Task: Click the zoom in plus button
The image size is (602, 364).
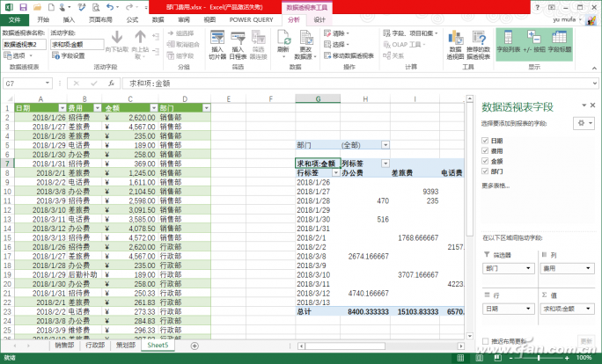Action: (567, 358)
